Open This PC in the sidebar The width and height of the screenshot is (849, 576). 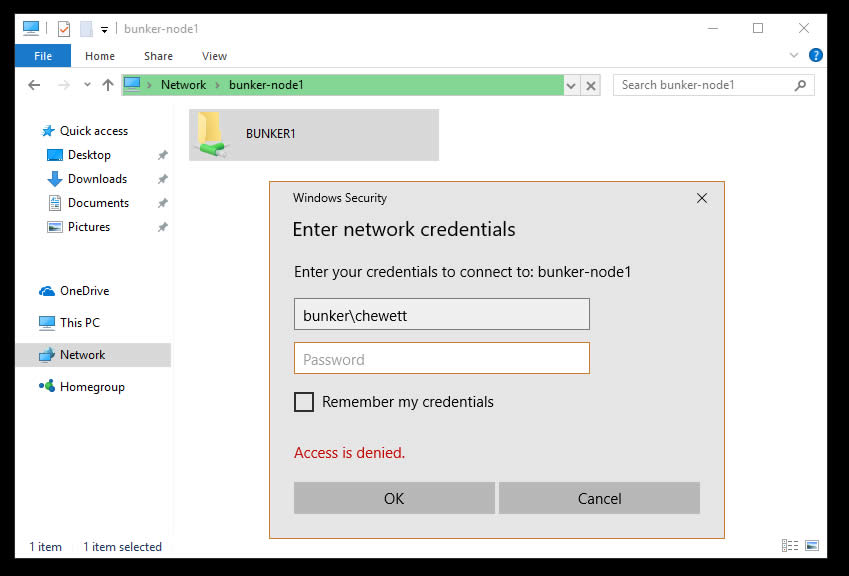[81, 322]
